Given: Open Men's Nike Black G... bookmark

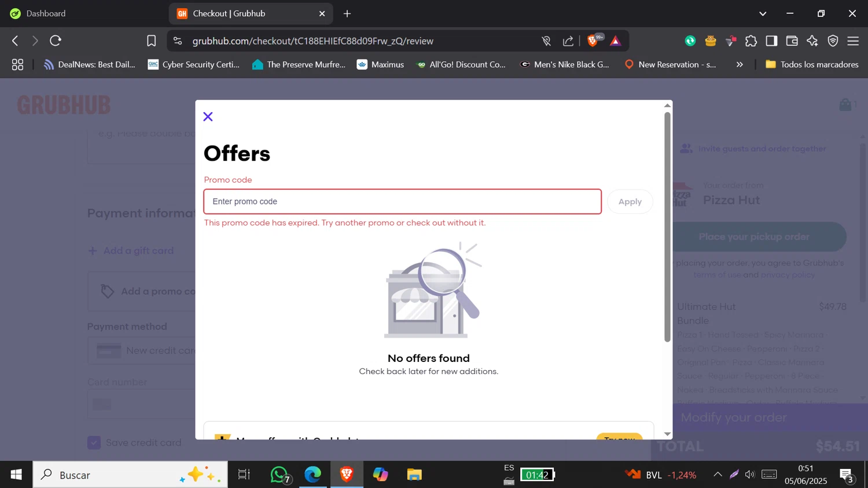Looking at the screenshot, I should point(565,65).
